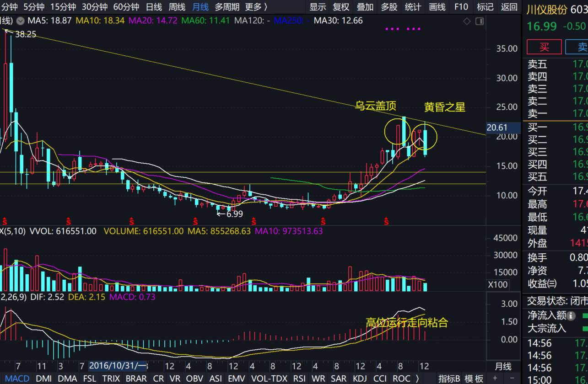This screenshot has width=588, height=384.
Task: Click the 2016/10/31 date label on axis
Action: [x=118, y=366]
